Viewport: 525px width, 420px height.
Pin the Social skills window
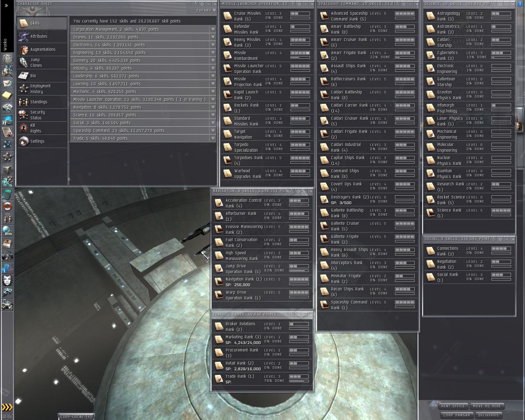tap(500, 239)
